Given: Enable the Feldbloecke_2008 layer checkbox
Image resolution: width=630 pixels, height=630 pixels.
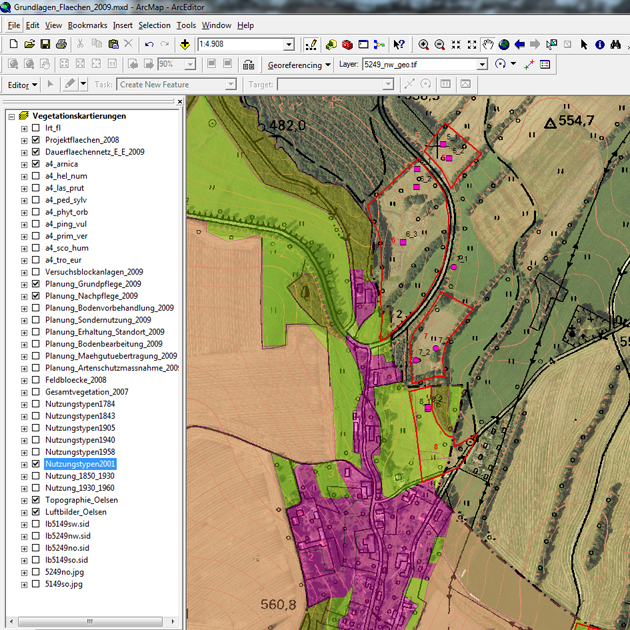Looking at the screenshot, I should (36, 380).
